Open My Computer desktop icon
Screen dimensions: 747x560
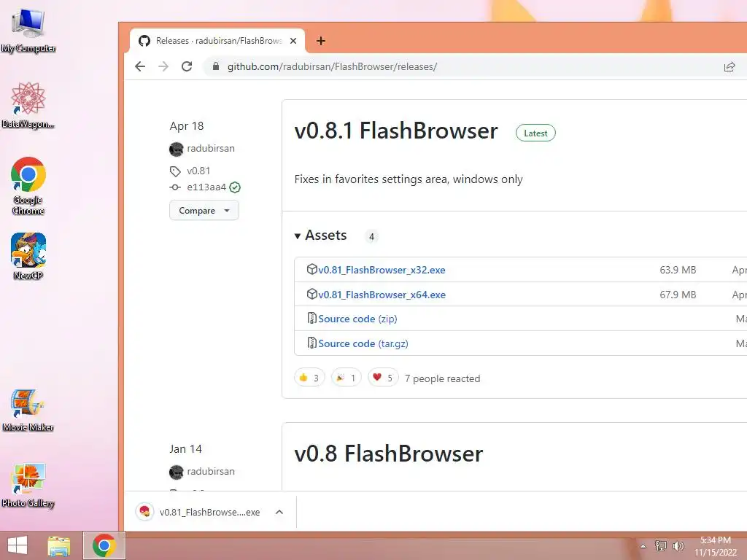[28, 29]
